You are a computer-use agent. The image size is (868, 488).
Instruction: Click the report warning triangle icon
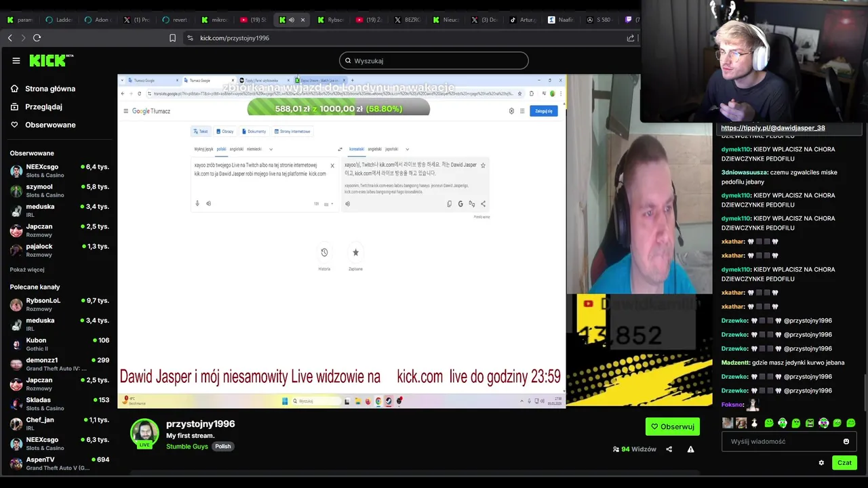click(690, 449)
